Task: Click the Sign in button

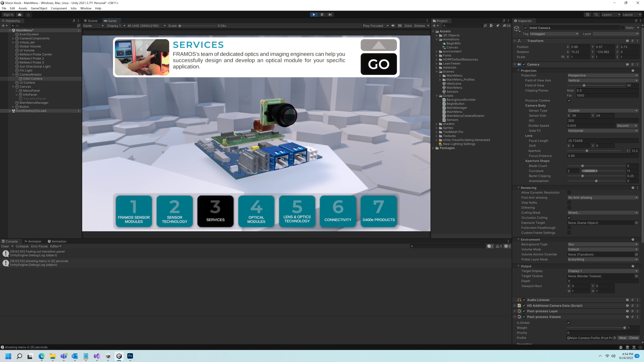Action: [8, 14]
